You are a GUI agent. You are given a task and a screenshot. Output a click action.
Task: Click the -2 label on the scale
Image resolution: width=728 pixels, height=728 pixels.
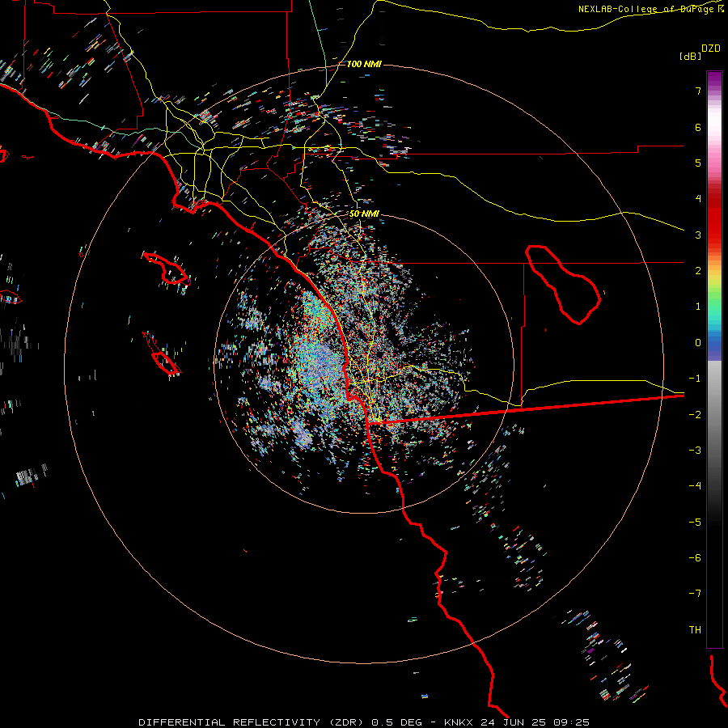[695, 414]
